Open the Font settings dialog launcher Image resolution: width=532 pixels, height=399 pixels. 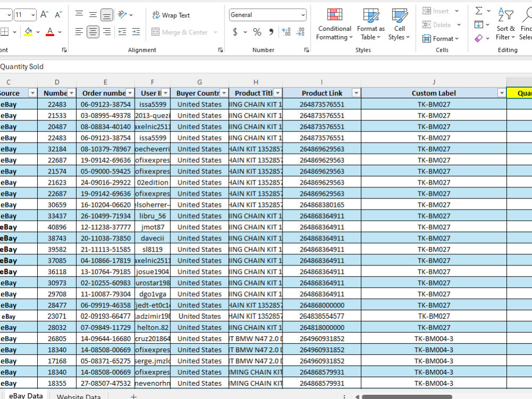point(64,50)
